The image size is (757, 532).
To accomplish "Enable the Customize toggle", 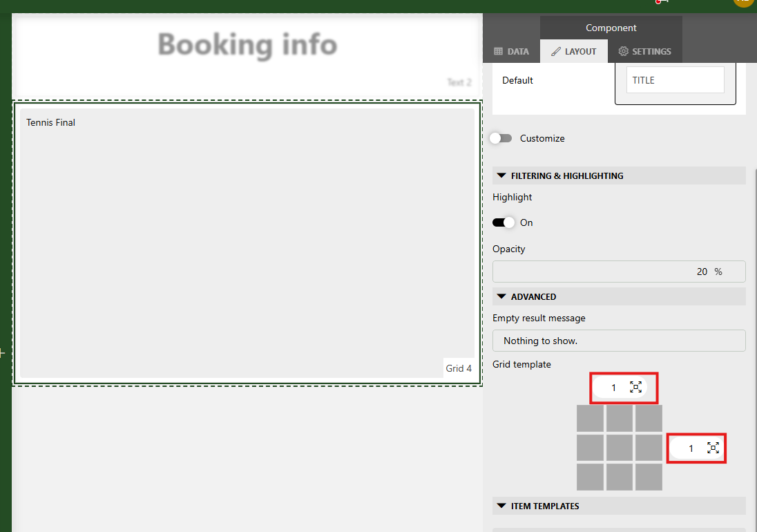I will coord(501,138).
